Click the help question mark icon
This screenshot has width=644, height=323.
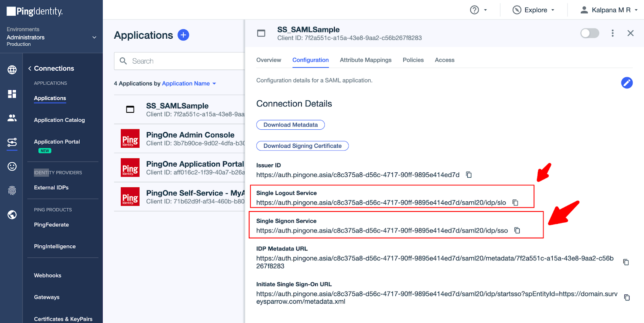click(x=475, y=10)
